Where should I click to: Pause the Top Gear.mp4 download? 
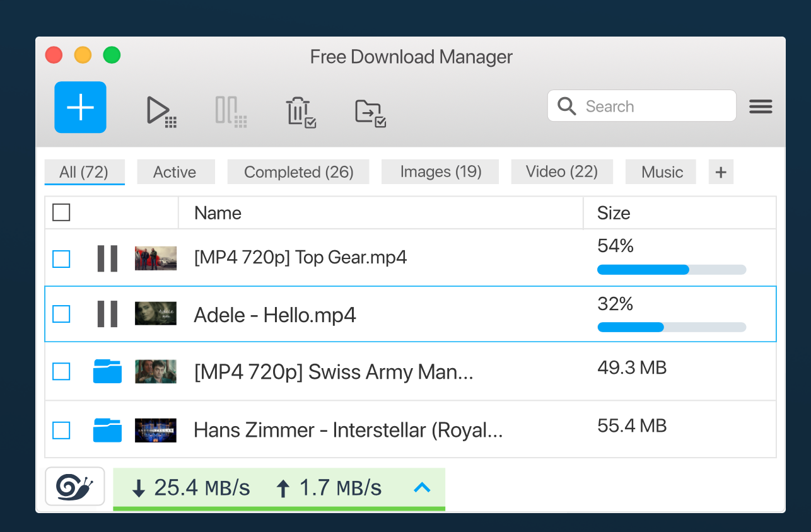point(107,258)
